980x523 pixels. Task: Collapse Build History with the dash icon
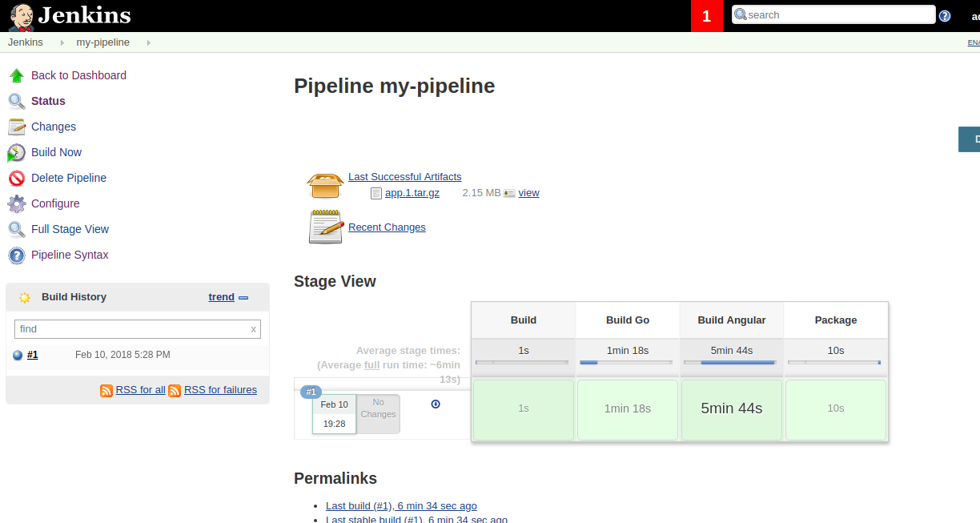tap(243, 297)
